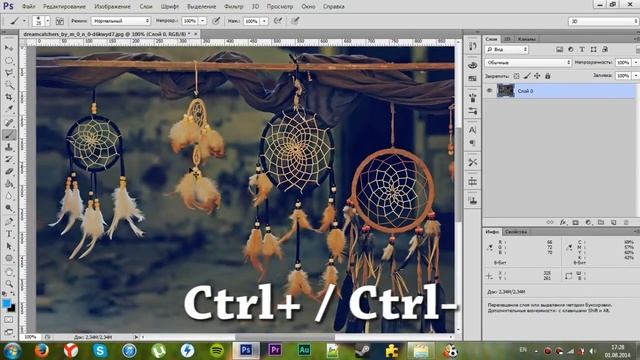The image size is (640, 360).
Task: Open the Фильтр menu
Action: click(x=233, y=7)
